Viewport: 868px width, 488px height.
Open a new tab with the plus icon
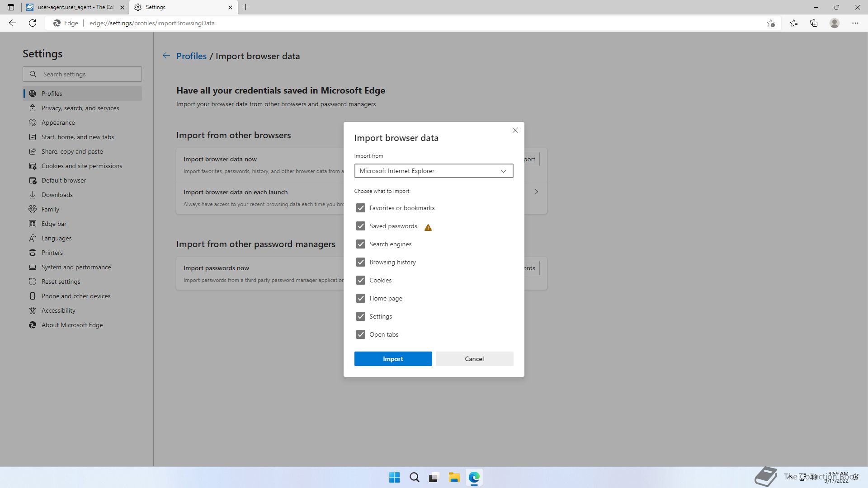(x=246, y=7)
